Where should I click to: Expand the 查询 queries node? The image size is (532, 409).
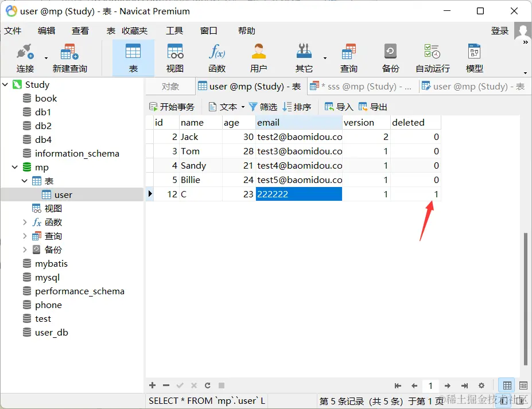pos(25,236)
